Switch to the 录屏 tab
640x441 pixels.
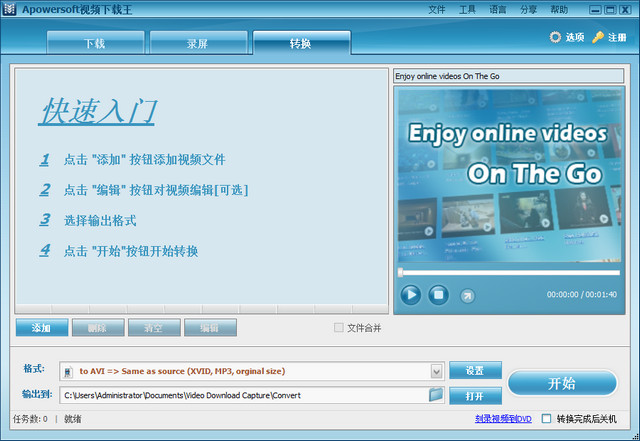pos(198,43)
